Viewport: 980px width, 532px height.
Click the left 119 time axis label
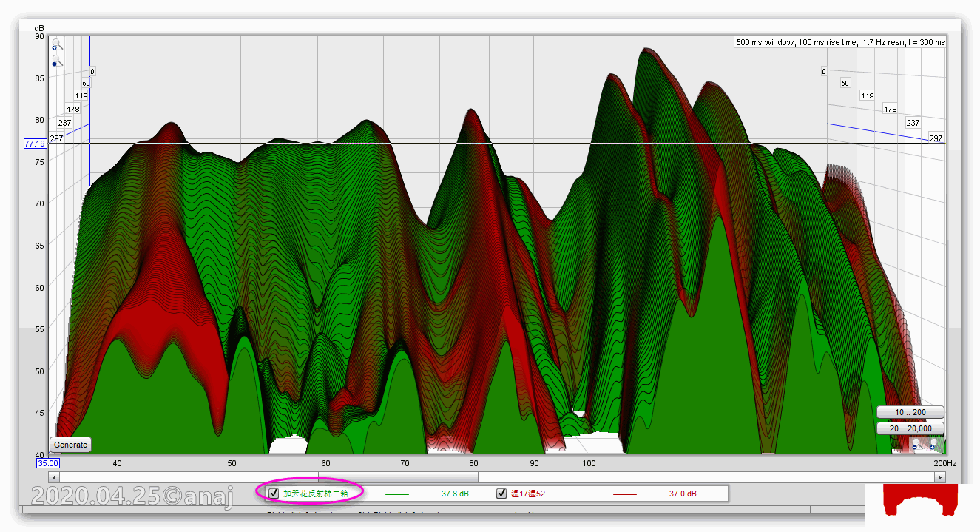pos(81,95)
